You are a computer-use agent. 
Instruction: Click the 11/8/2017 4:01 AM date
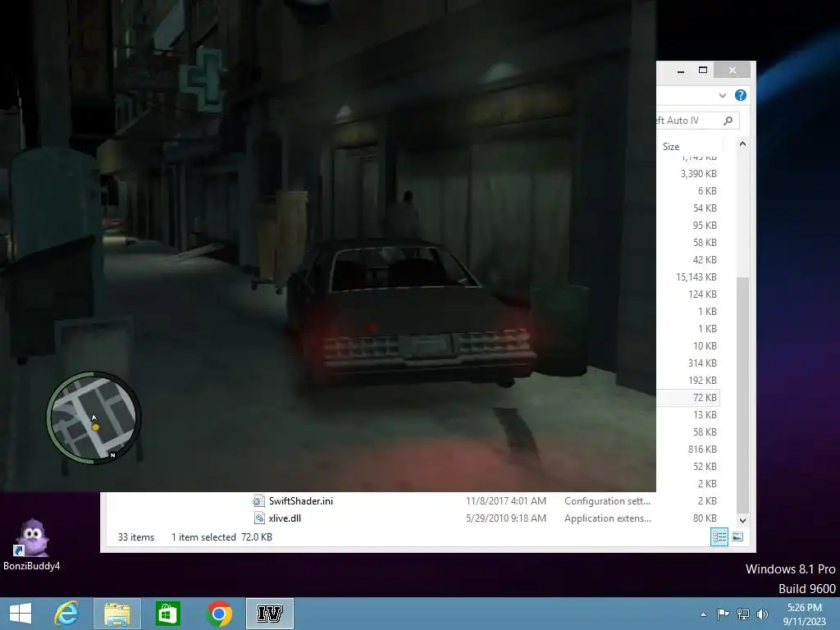pos(505,501)
